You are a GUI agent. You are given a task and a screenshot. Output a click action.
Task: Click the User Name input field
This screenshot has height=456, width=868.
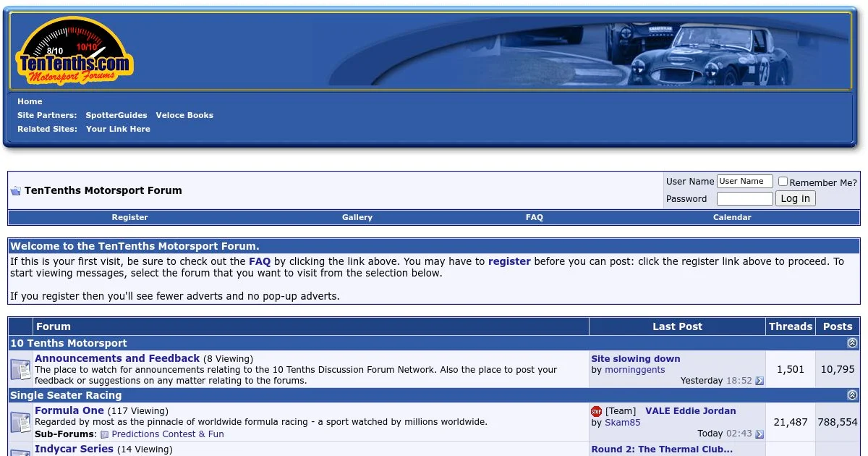point(745,182)
